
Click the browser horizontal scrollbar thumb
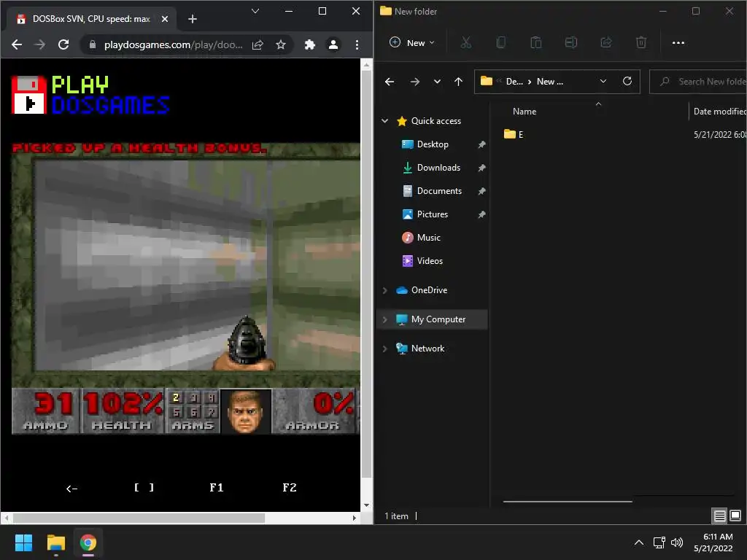(x=139, y=518)
